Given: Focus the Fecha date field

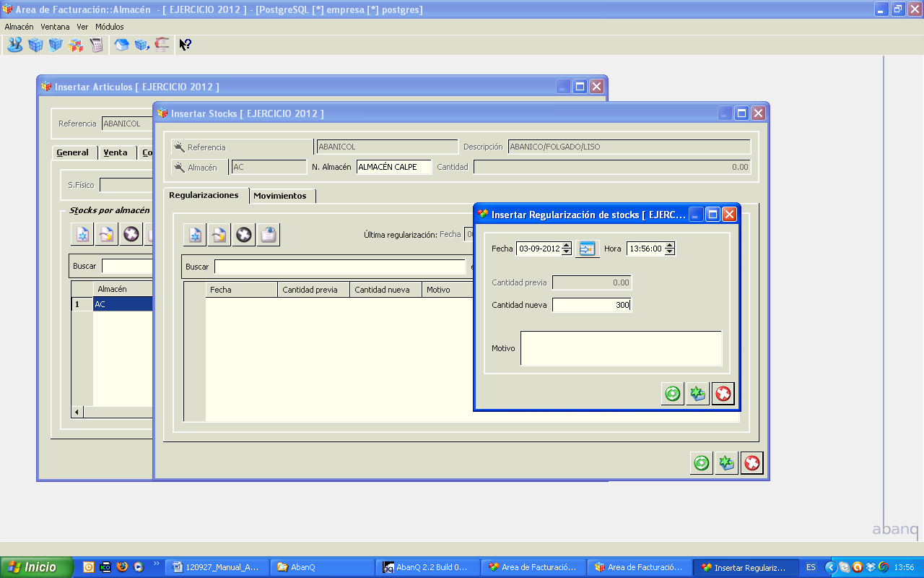Looking at the screenshot, I should 539,249.
